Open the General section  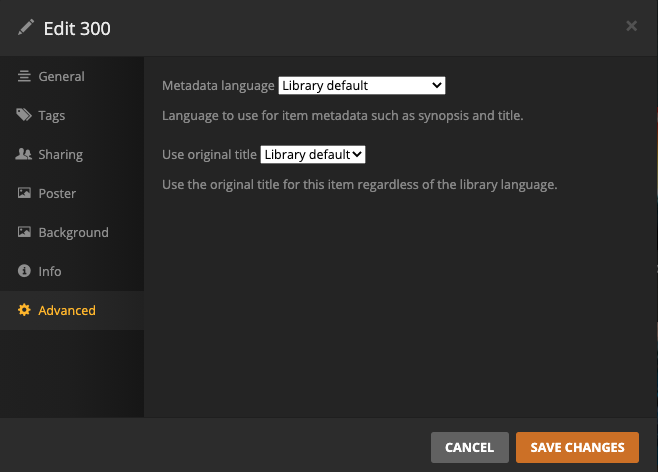72,76
